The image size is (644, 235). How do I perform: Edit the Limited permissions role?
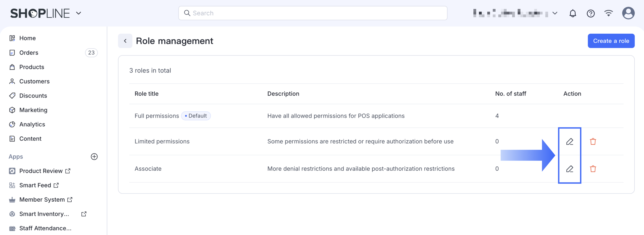(x=569, y=142)
